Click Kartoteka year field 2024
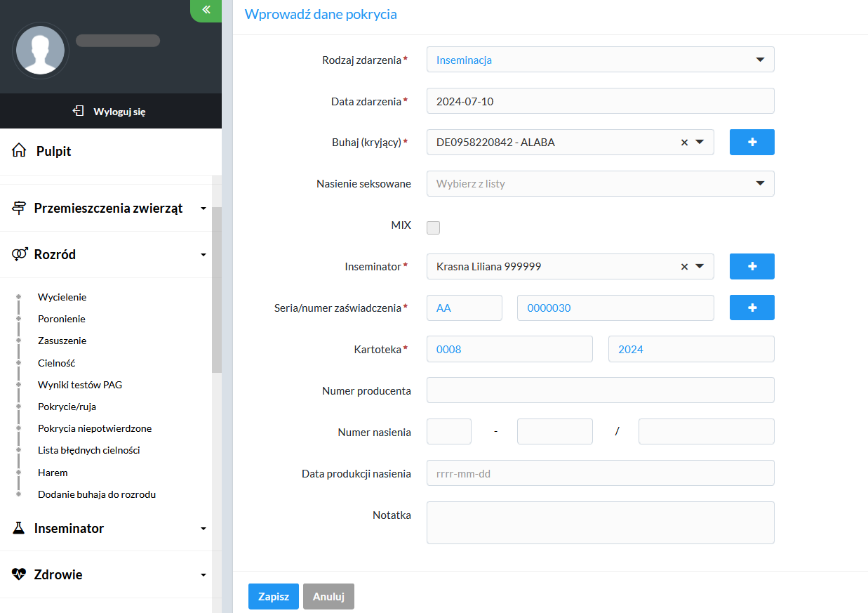 pos(691,349)
